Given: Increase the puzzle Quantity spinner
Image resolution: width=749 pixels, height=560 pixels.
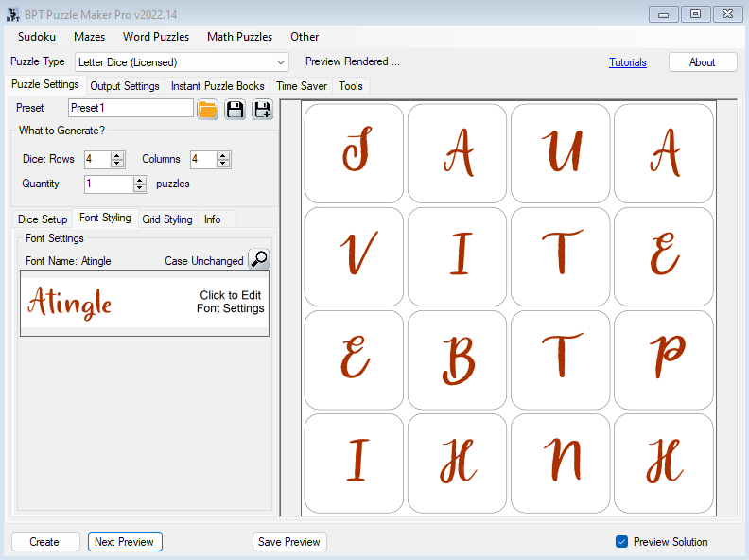Looking at the screenshot, I should pyautogui.click(x=141, y=180).
